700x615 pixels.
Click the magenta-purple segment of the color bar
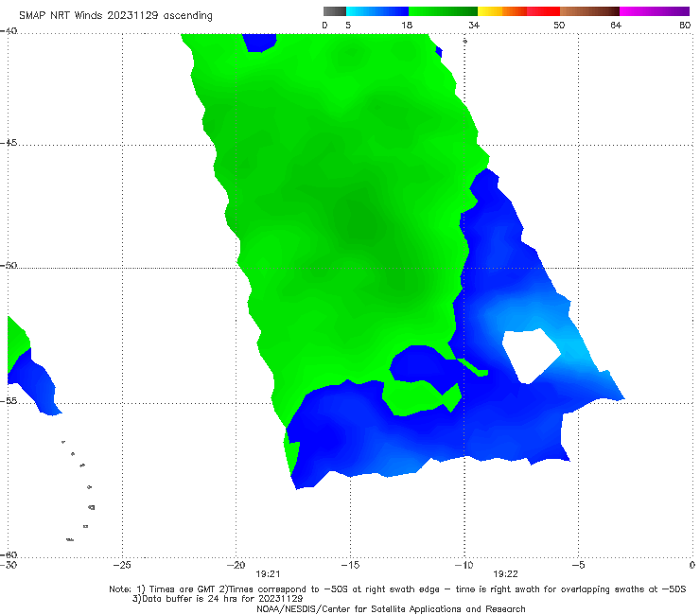(x=655, y=11)
